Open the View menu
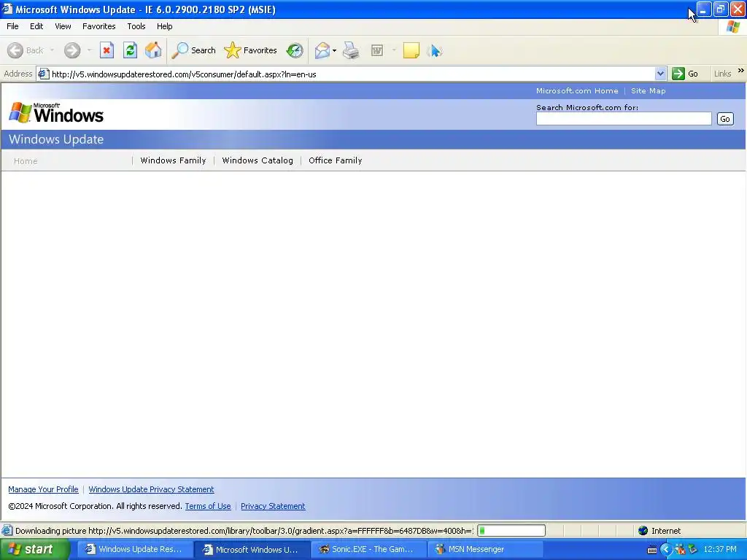747x560 pixels. (63, 26)
